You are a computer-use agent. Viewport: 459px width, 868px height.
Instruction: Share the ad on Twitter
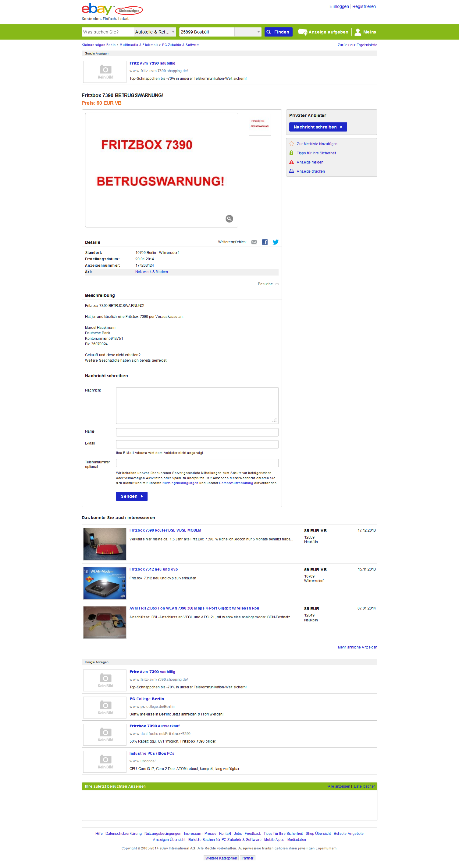tap(276, 242)
